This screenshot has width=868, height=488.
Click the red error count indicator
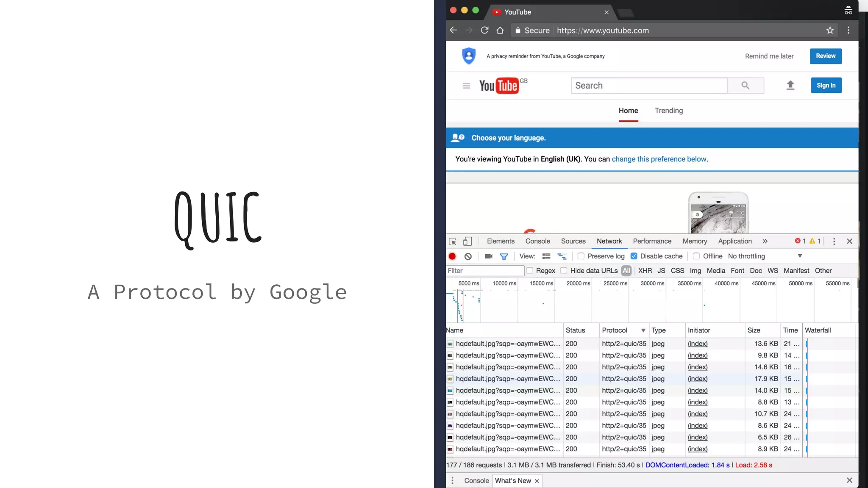(800, 241)
